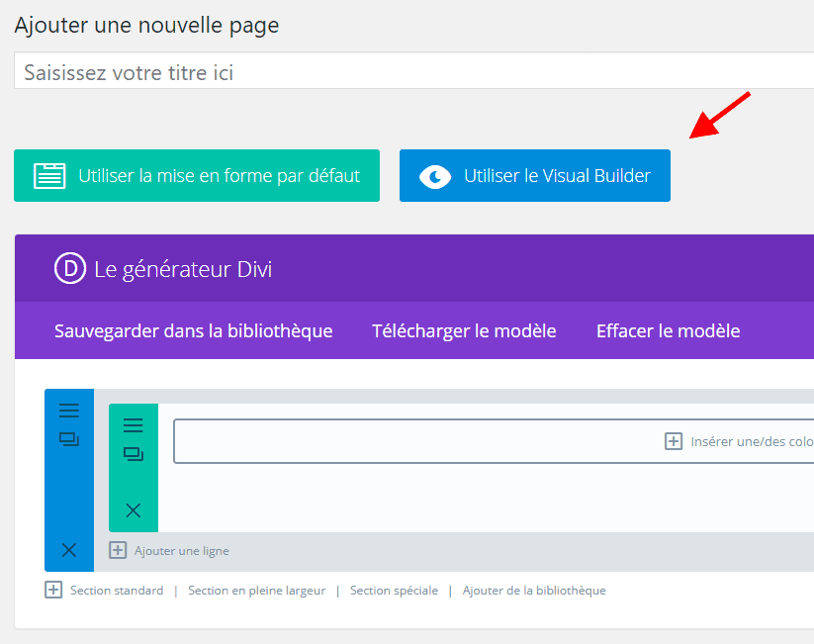Use the default formatting button
This screenshot has height=644, width=814.
coord(197,175)
